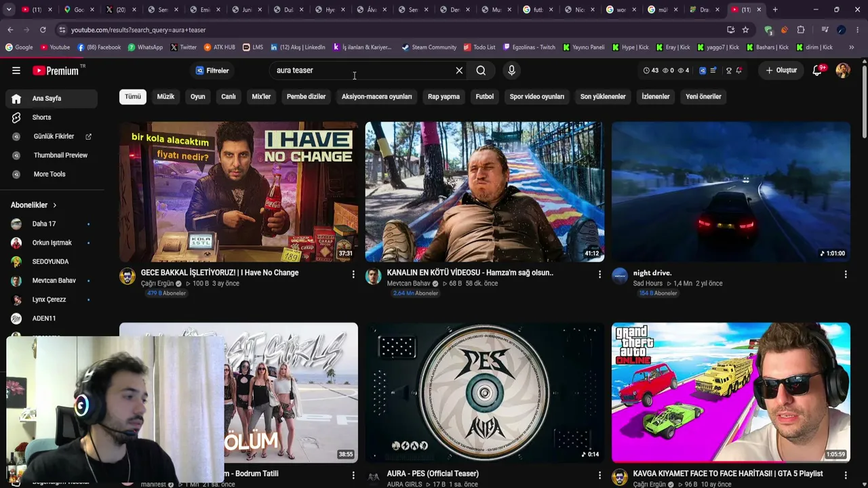Image resolution: width=868 pixels, height=488 pixels.
Task: Clear the 'aura teaser' search text
Action: click(459, 70)
